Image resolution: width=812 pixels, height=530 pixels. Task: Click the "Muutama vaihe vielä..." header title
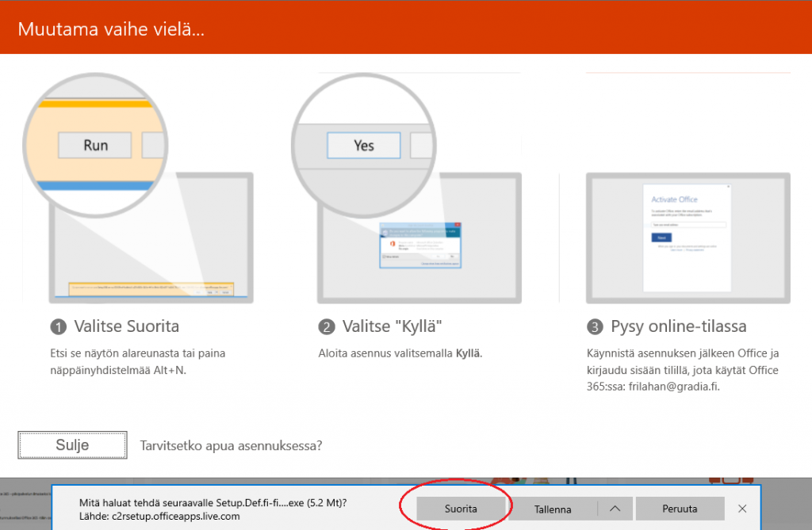[111, 30]
